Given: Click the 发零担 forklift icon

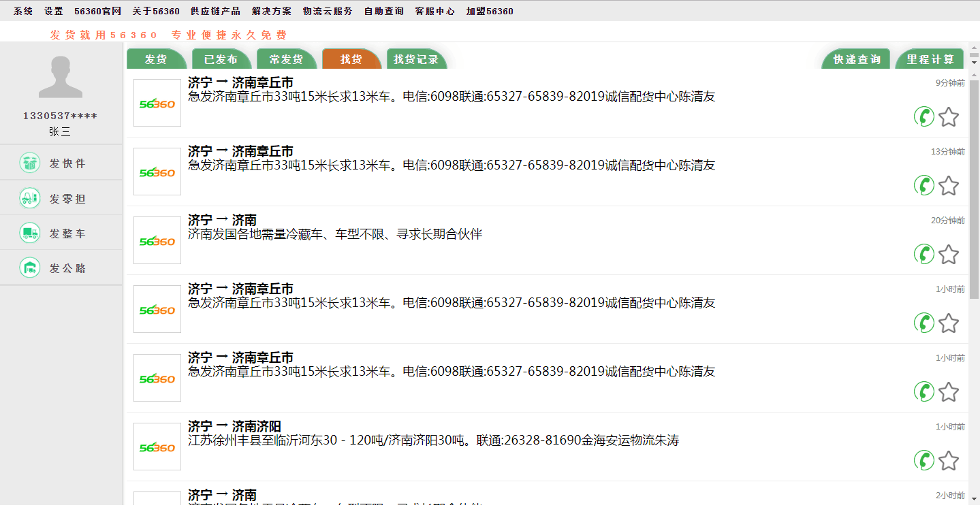Looking at the screenshot, I should click(30, 198).
